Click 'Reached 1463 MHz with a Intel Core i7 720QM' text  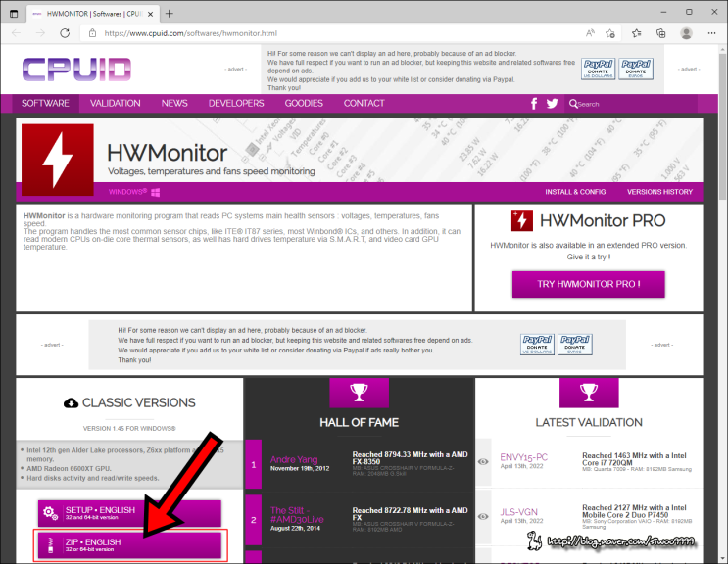pos(634,459)
